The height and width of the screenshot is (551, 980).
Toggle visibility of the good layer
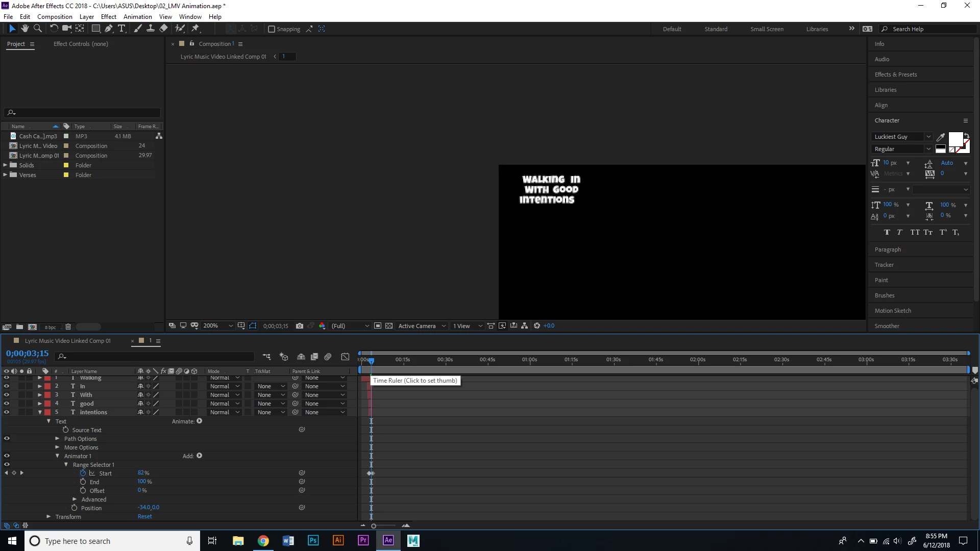(7, 404)
